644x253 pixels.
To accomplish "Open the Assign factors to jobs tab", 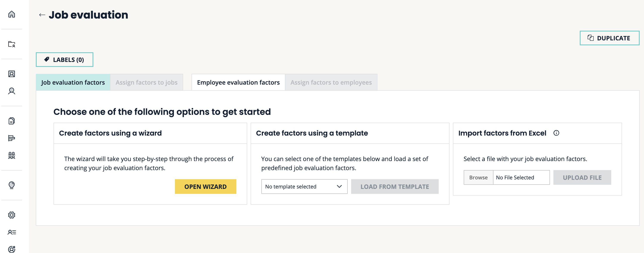I will point(146,82).
